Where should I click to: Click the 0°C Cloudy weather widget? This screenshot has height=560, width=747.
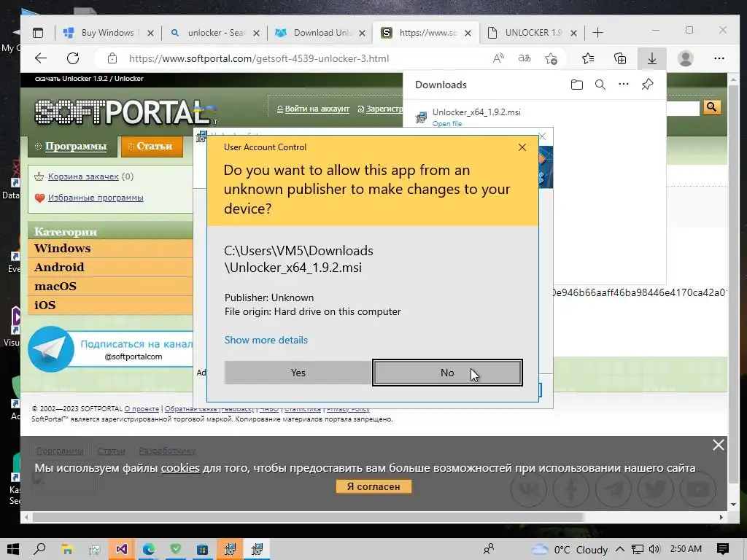pos(570,550)
